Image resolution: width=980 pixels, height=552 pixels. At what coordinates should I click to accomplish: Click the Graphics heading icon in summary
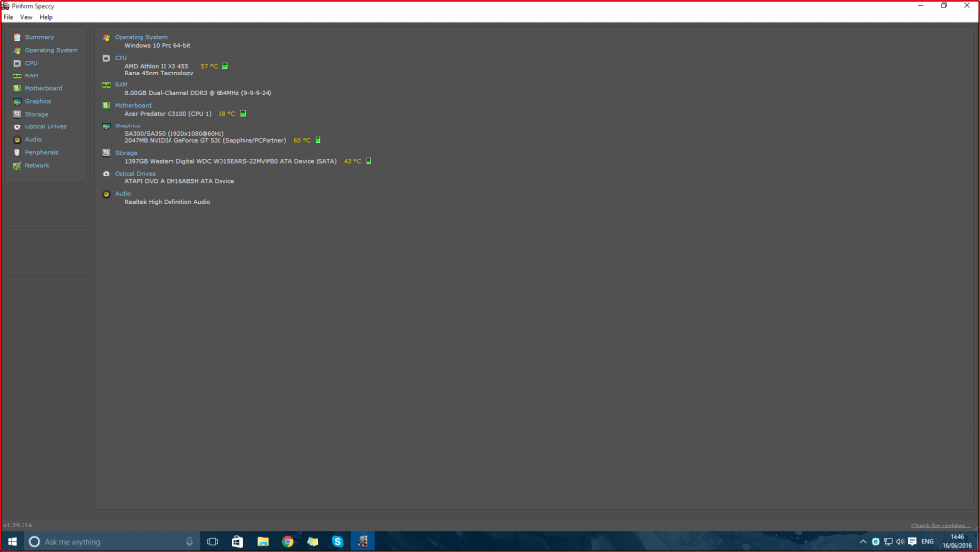(x=106, y=125)
